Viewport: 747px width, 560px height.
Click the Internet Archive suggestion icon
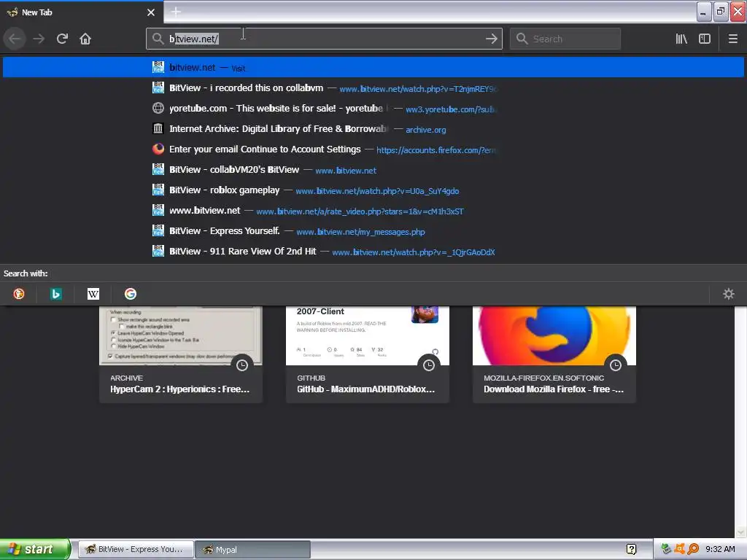click(158, 128)
